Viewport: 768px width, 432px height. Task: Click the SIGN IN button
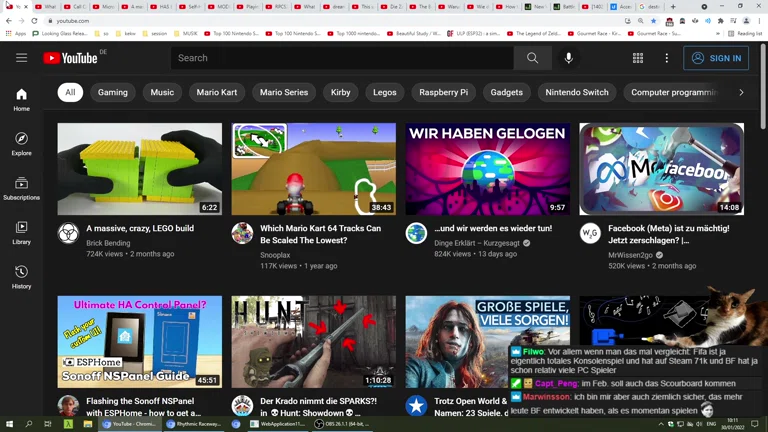[716, 58]
